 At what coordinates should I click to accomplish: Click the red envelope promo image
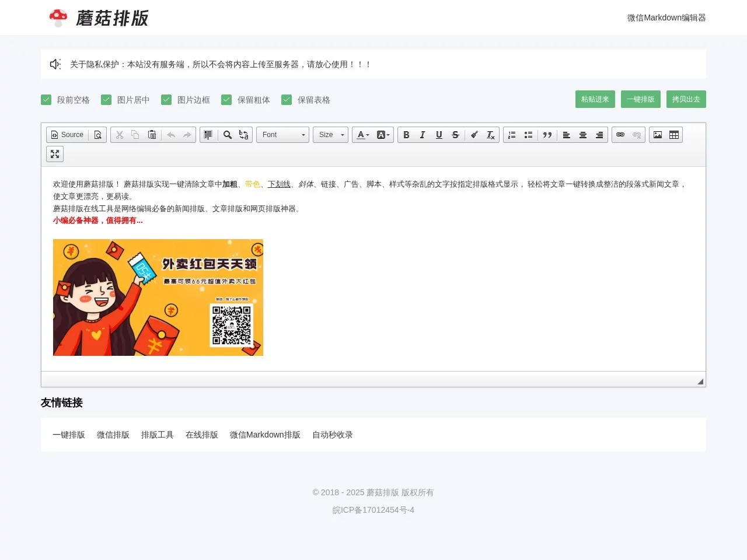coord(158,297)
